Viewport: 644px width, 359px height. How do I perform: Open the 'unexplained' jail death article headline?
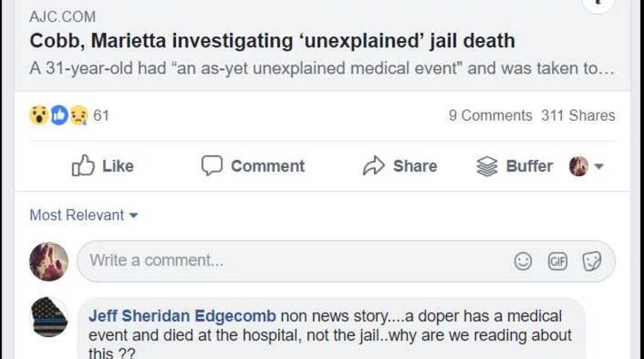(272, 41)
